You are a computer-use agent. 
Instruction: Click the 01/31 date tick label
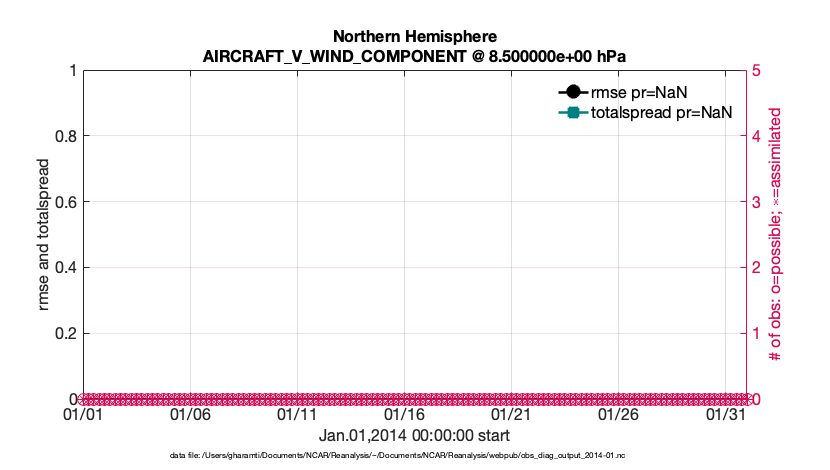coord(725,416)
